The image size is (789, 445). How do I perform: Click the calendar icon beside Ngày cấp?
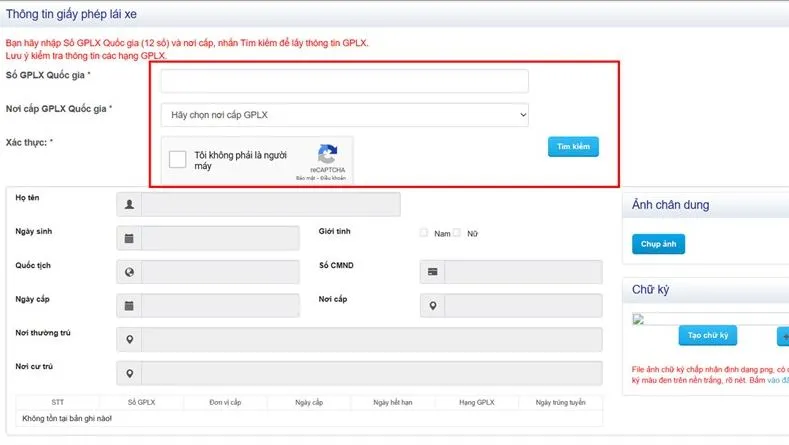(129, 306)
